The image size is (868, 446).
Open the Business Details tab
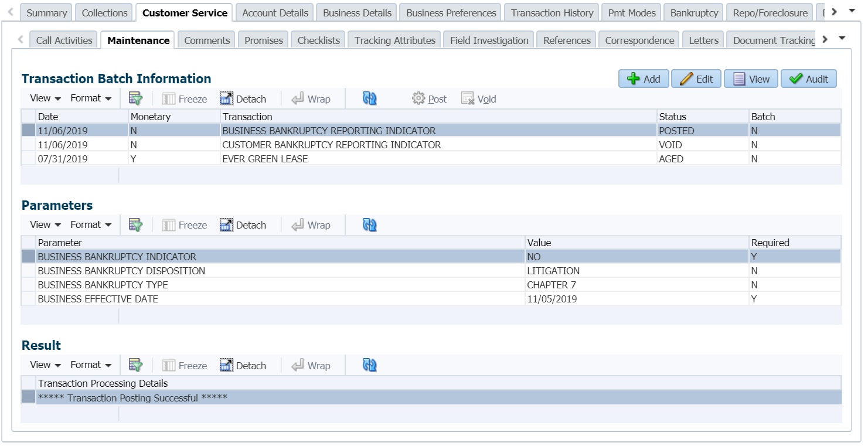[x=357, y=13]
